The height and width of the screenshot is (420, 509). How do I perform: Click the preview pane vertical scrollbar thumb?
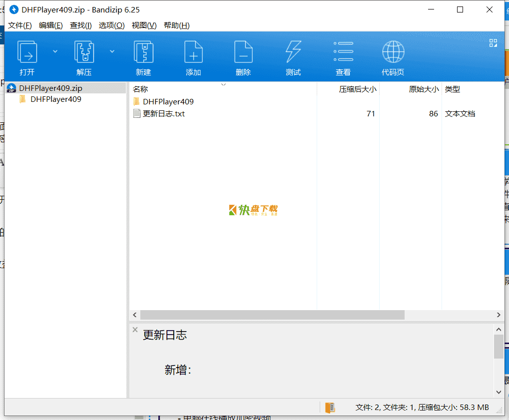point(499,347)
